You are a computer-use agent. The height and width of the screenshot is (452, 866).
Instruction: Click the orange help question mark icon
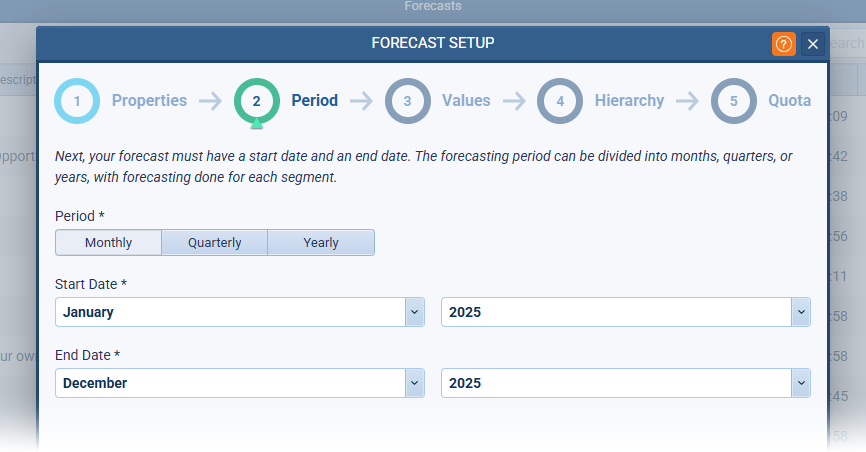point(783,44)
